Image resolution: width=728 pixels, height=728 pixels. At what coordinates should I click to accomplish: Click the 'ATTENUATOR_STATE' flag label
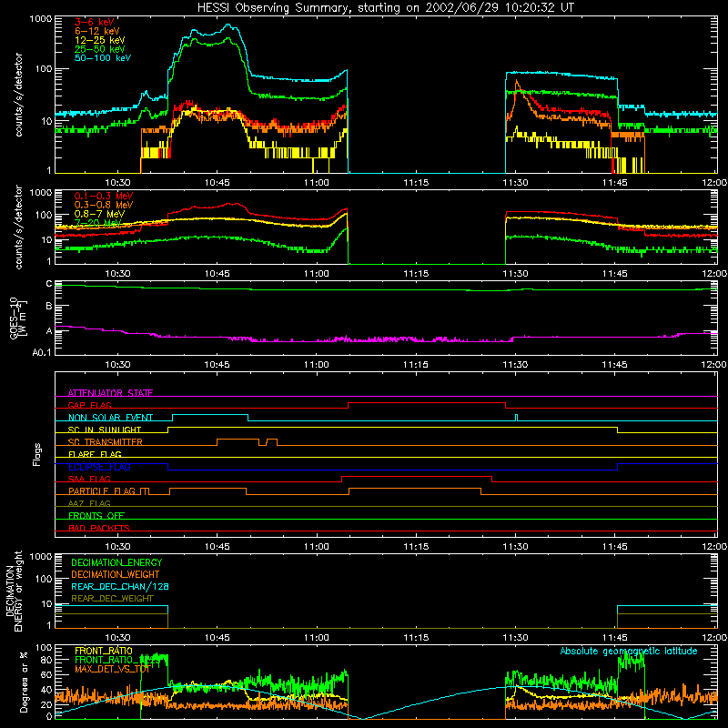(110, 393)
